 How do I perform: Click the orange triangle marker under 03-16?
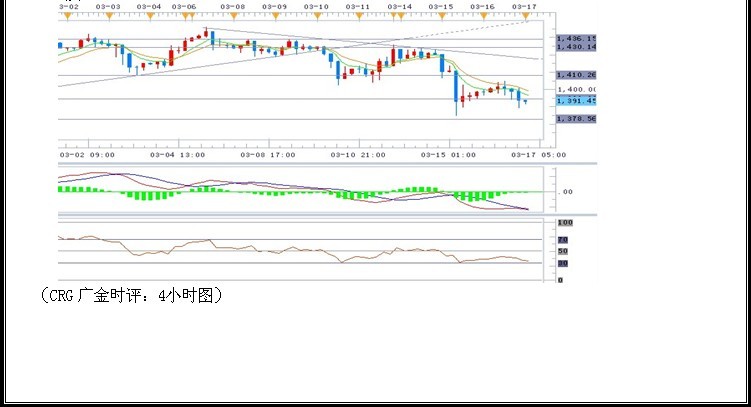point(484,16)
